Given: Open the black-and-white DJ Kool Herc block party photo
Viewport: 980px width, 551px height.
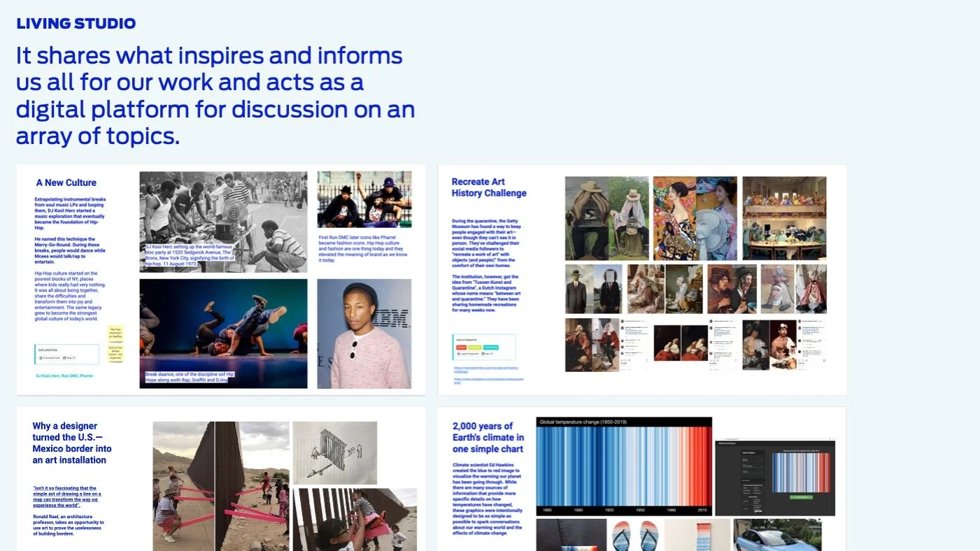Looking at the screenshot, I should (223, 222).
